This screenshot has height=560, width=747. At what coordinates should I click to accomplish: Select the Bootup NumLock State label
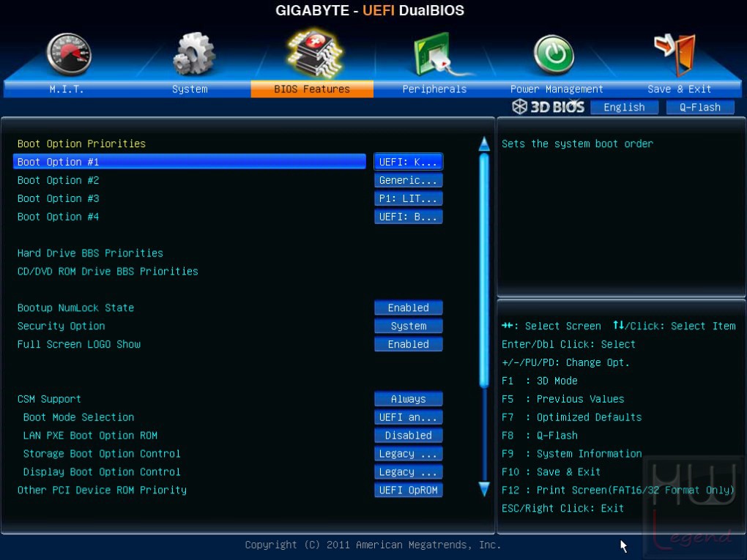(75, 307)
